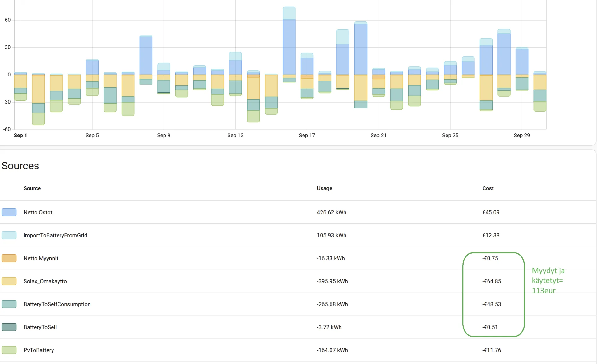
Task: Select the importToBatteryFromGrid source name
Action: click(55, 235)
